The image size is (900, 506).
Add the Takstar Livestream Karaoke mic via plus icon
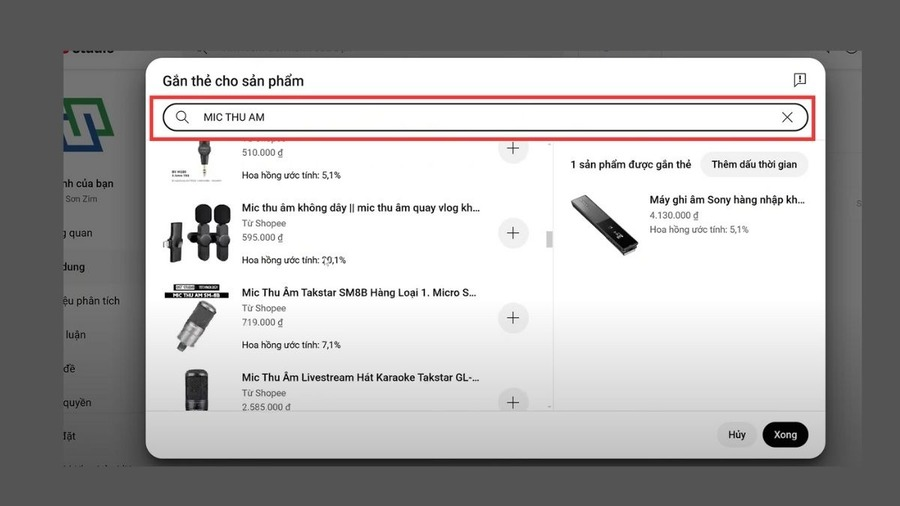coord(513,401)
